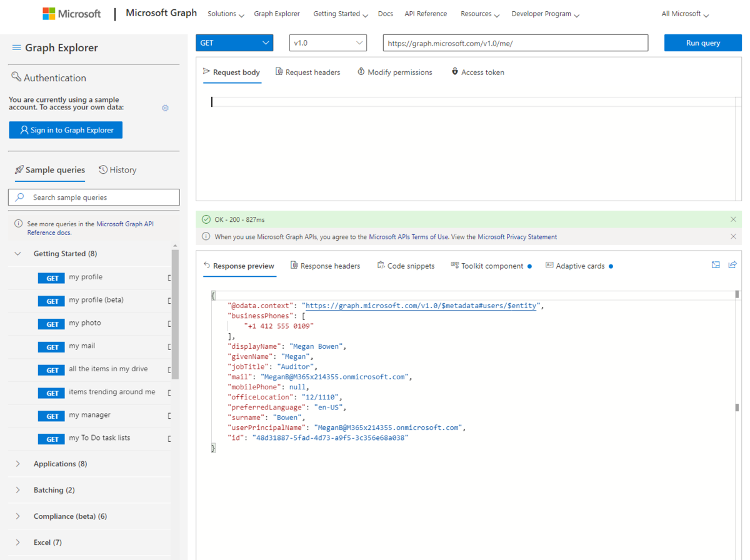Image resolution: width=750 pixels, height=560 pixels.
Task: Switch to the Request body tab
Action: tap(231, 72)
